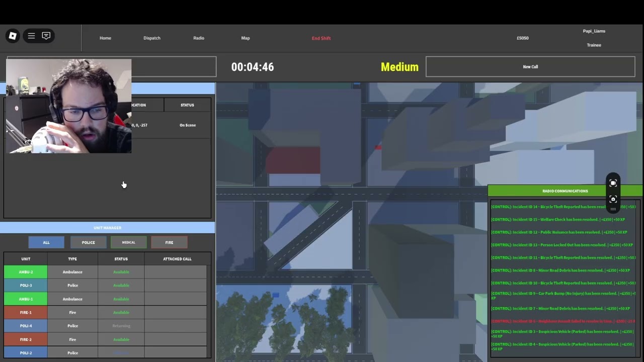
Task: Click the UNIT column header
Action: point(26,259)
